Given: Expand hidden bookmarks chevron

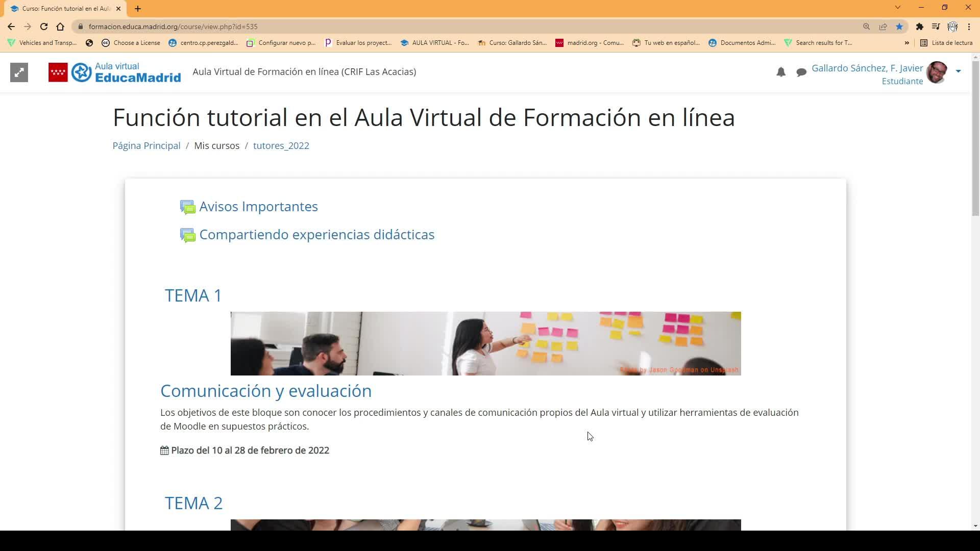Looking at the screenshot, I should point(907,43).
